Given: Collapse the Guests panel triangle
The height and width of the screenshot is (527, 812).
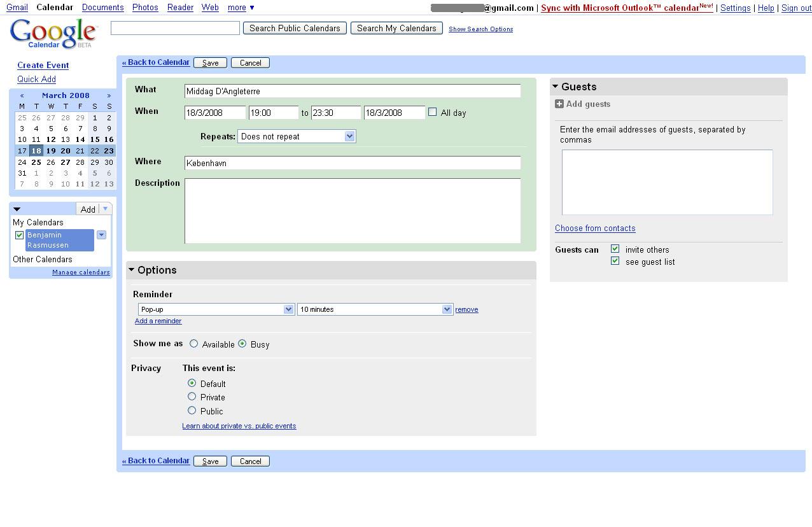Looking at the screenshot, I should [x=556, y=87].
